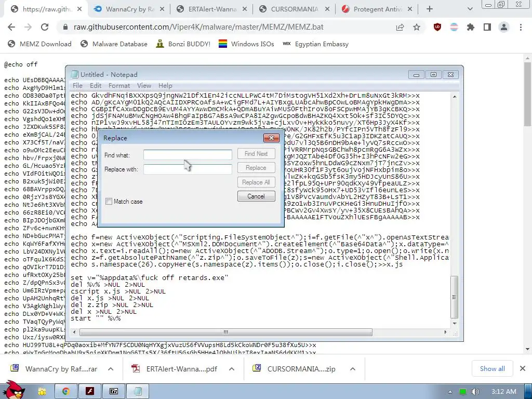This screenshot has height=399, width=532.
Task: Go back in Chrome browser history
Action: point(11,27)
